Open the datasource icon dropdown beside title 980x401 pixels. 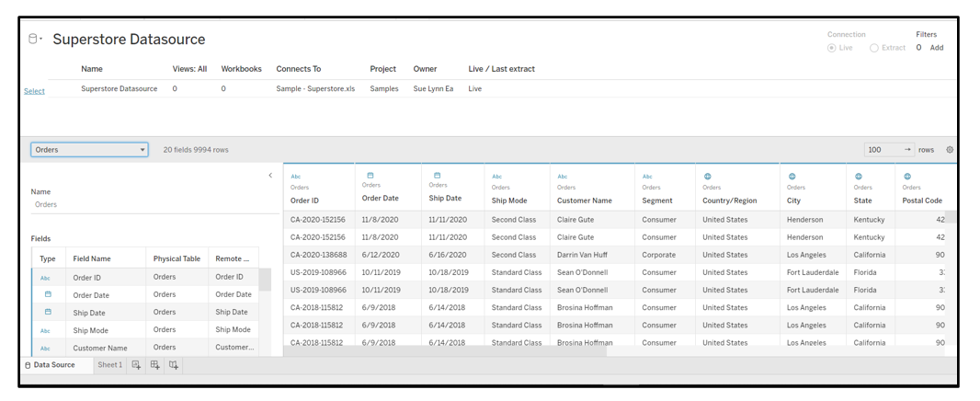pyautogui.click(x=37, y=40)
